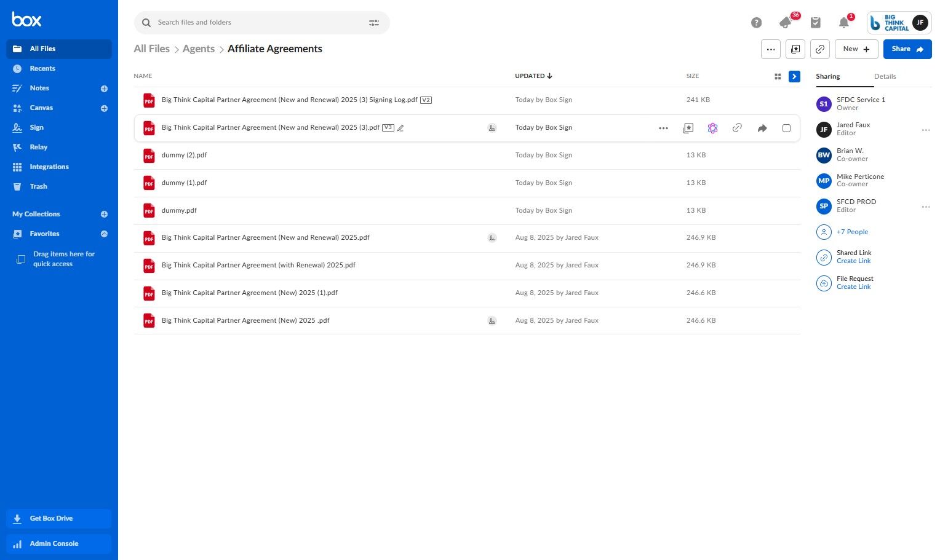Open Notes section
Image resolution: width=948 pixels, height=560 pixels.
[x=39, y=88]
